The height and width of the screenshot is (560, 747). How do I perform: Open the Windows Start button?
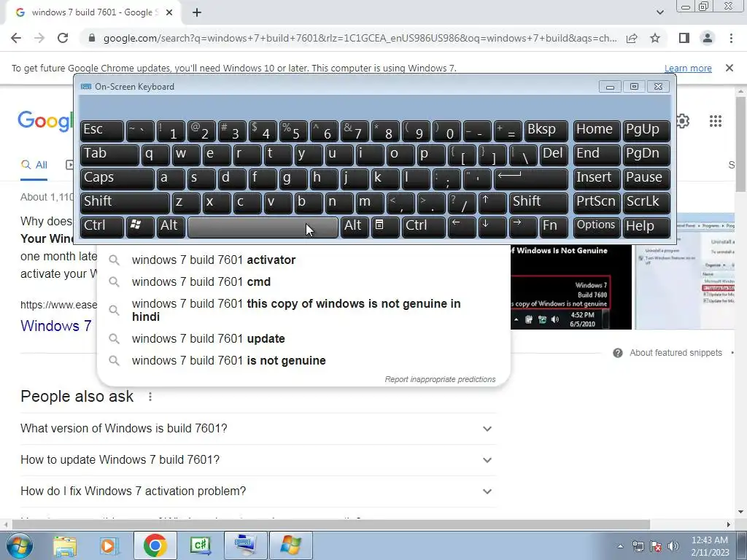pos(18,545)
